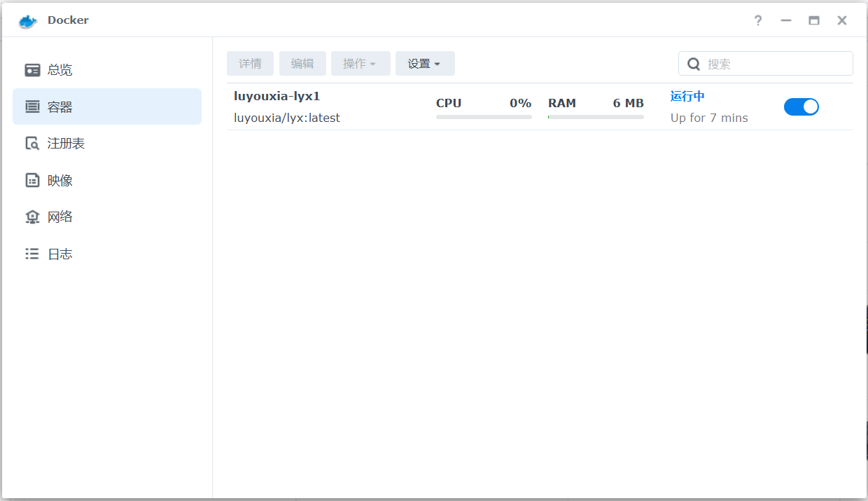Open the 操作 action dropdown
The height and width of the screenshot is (501, 868).
[360, 63]
